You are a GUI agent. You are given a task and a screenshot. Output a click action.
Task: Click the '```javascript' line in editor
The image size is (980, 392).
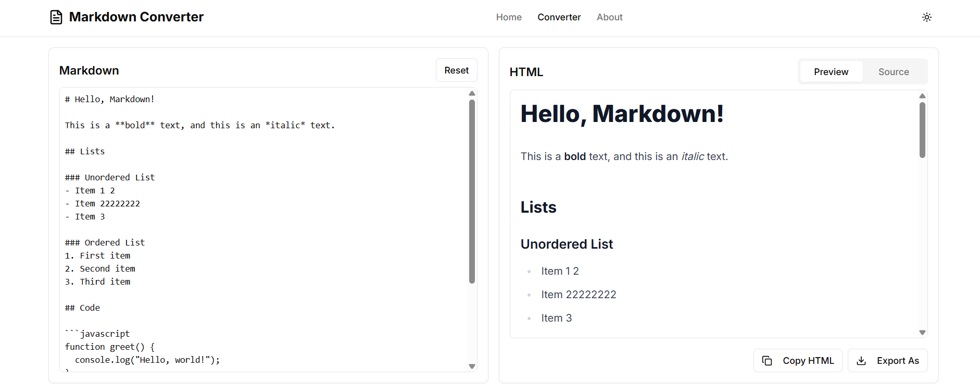97,334
